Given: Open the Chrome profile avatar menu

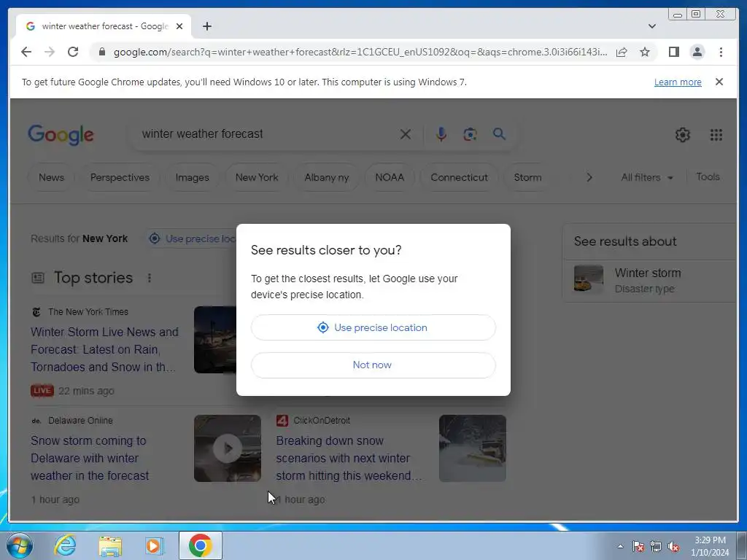Looking at the screenshot, I should [697, 52].
